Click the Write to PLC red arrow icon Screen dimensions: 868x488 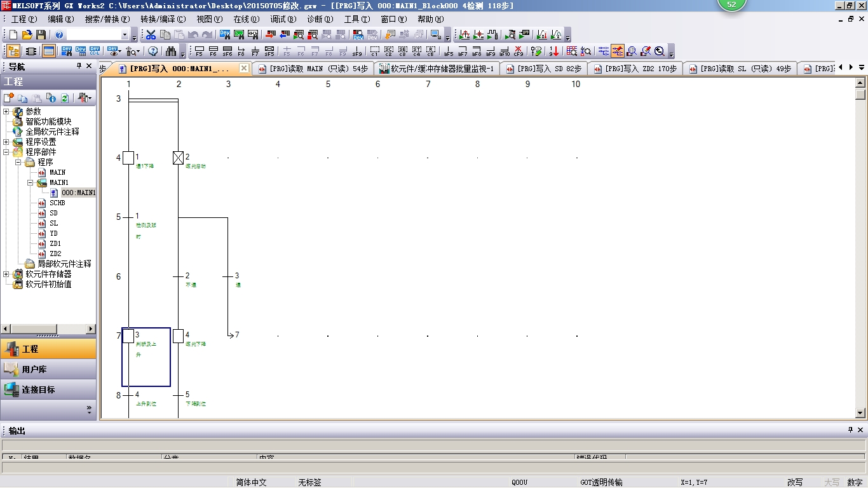tap(270, 35)
